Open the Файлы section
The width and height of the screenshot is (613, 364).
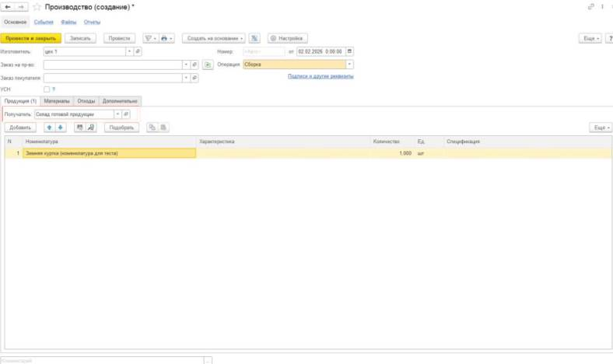tap(68, 22)
